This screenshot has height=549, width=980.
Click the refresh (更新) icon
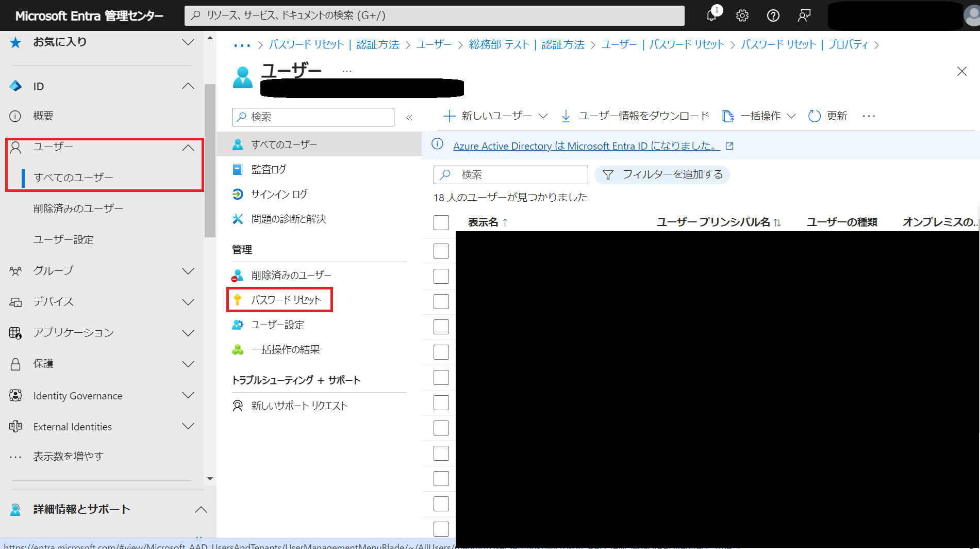(815, 116)
